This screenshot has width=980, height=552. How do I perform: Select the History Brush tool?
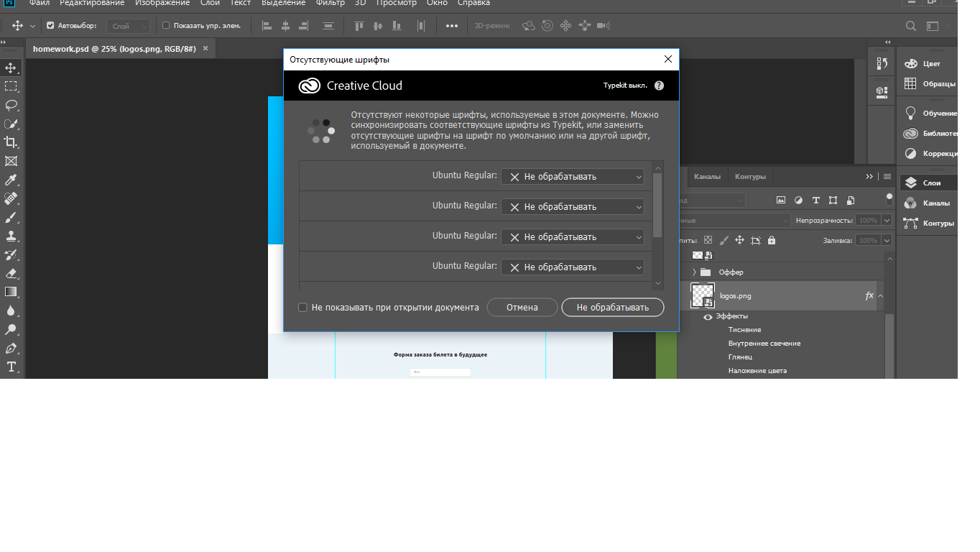[x=11, y=254]
